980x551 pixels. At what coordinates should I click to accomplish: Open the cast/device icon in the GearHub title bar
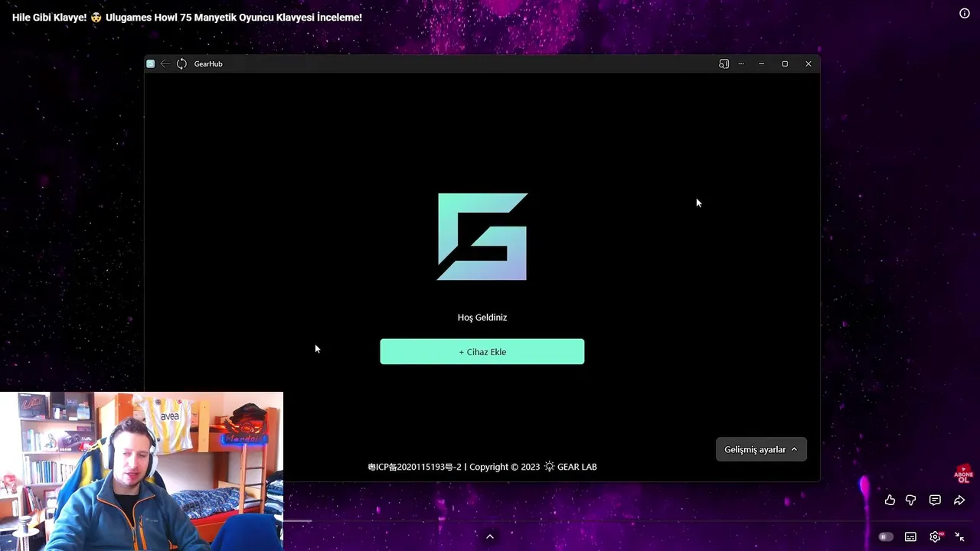click(x=724, y=64)
